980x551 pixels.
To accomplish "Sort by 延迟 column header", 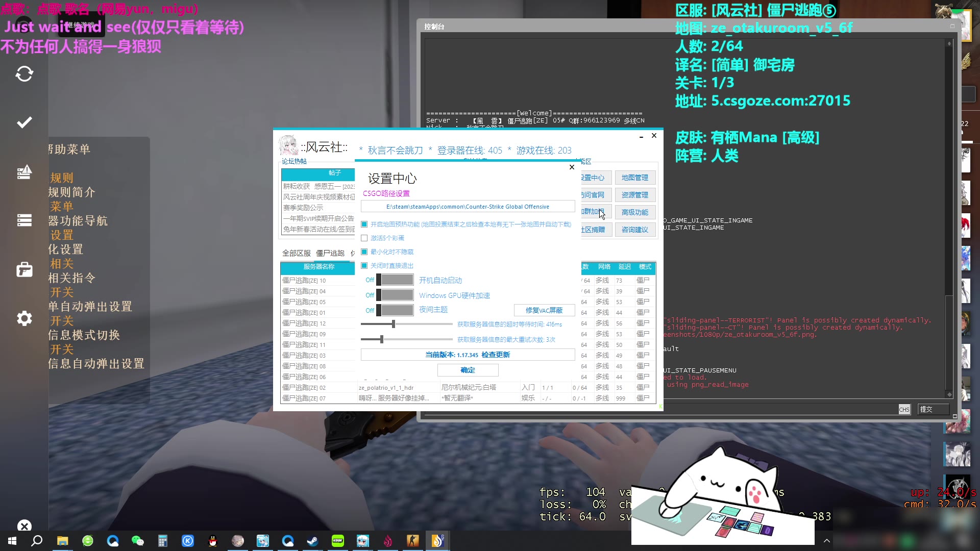I will click(625, 267).
